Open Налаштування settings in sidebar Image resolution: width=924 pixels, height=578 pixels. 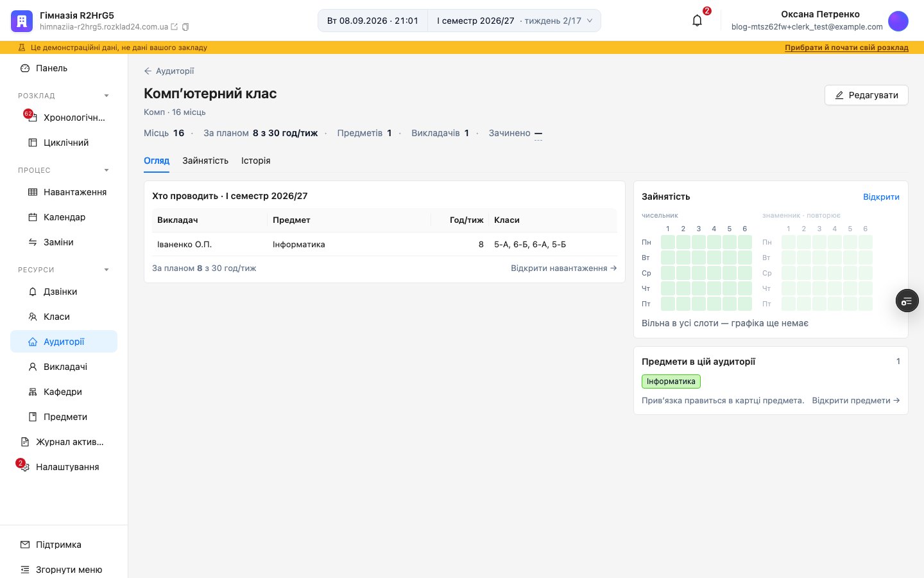coord(64,467)
